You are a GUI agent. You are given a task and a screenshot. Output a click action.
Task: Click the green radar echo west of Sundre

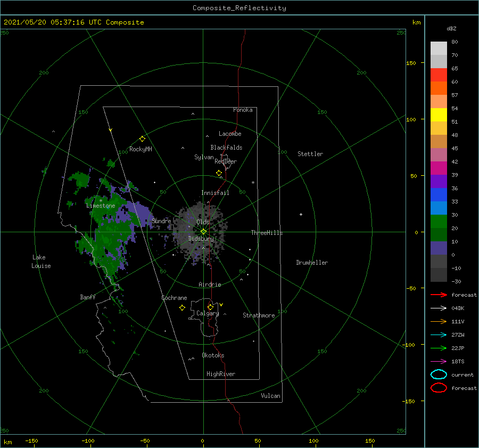click(113, 232)
